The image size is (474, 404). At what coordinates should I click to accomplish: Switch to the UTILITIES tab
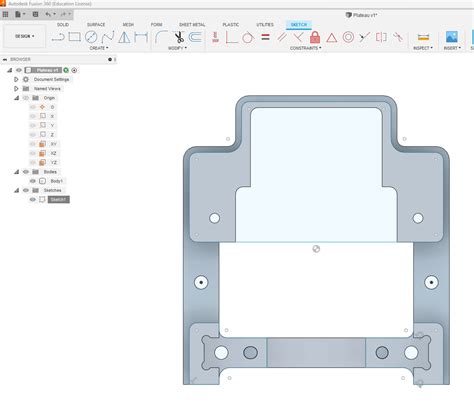[265, 25]
